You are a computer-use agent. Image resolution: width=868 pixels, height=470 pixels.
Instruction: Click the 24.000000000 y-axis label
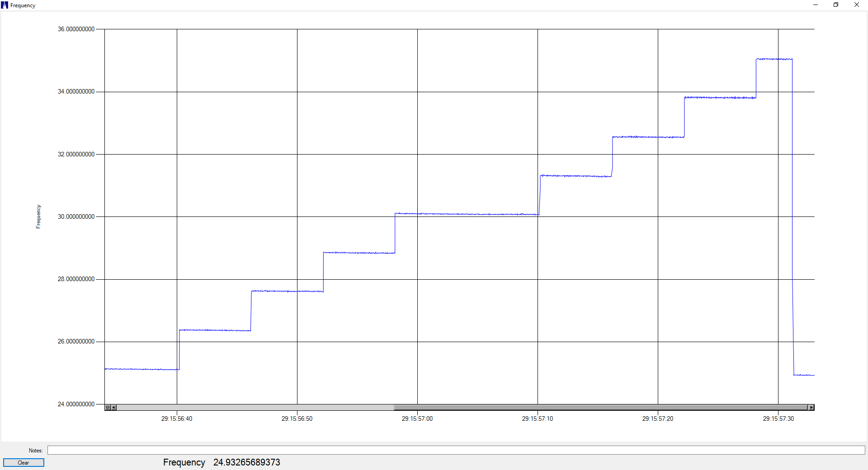click(x=76, y=404)
